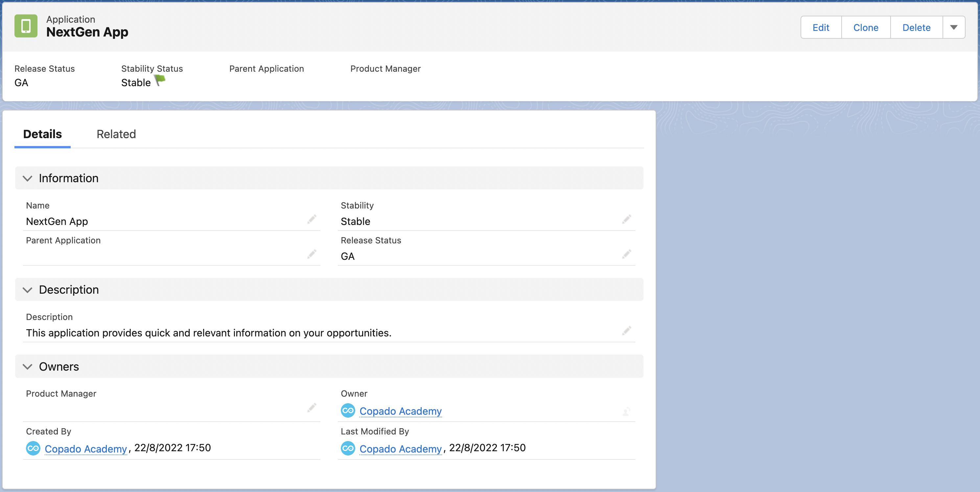Collapse the Description section

27,290
